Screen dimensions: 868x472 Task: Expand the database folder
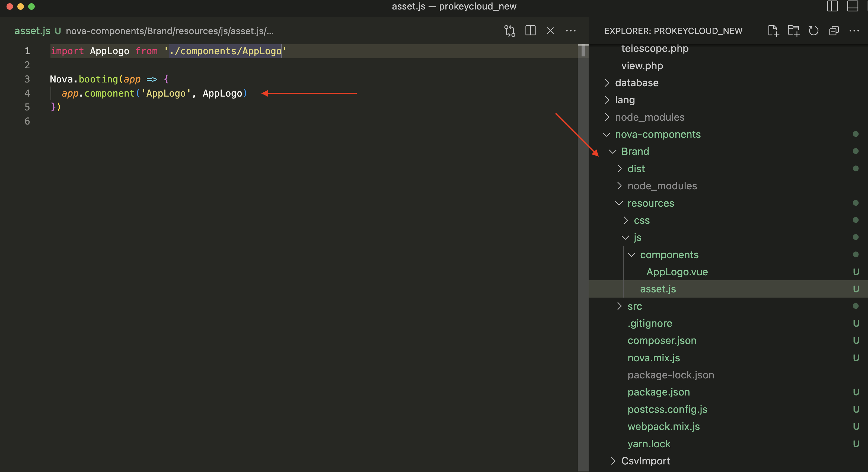(636, 82)
